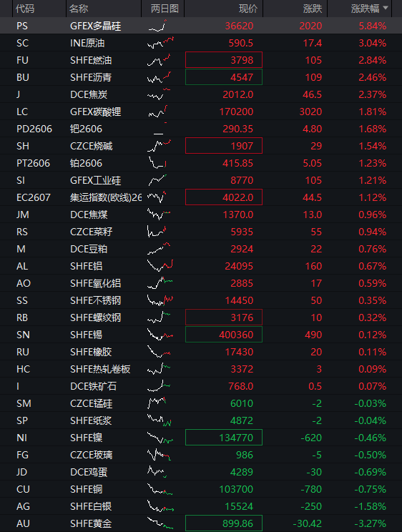Image resolution: width=402 pixels, height=532 pixels.
Task: Open the SHFE白银 sparkline chart
Action: click(x=160, y=506)
